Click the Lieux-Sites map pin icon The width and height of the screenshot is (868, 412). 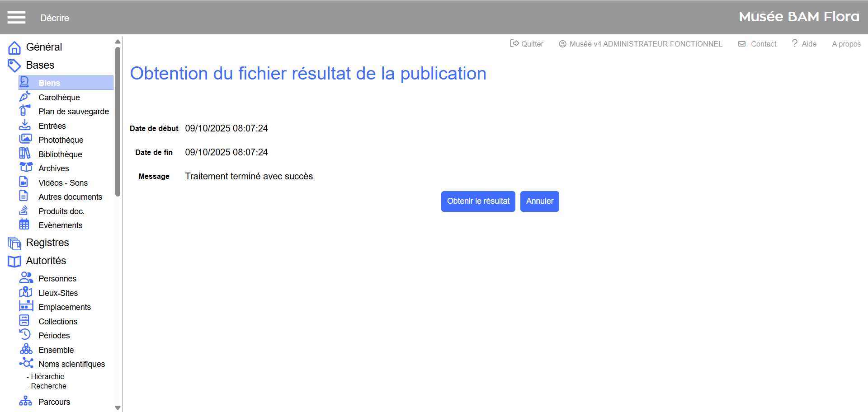click(x=26, y=292)
